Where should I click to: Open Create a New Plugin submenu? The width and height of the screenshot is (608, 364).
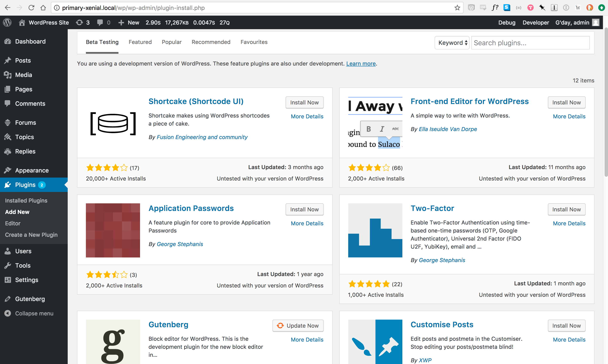coord(32,235)
